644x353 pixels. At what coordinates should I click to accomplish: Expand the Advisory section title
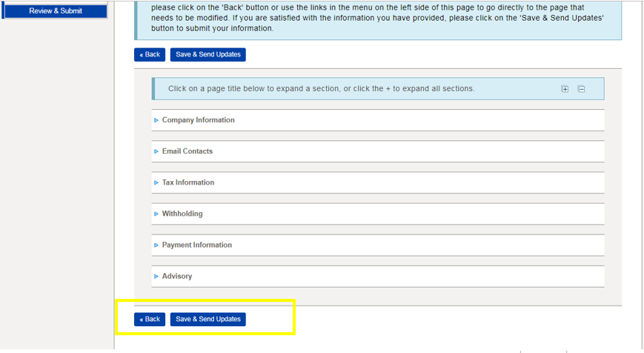point(177,276)
